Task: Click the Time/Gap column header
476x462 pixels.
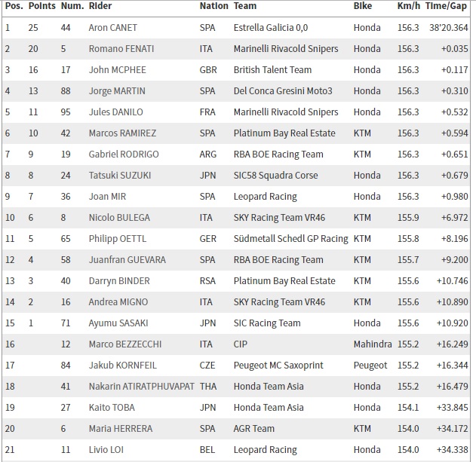Action: [x=446, y=6]
